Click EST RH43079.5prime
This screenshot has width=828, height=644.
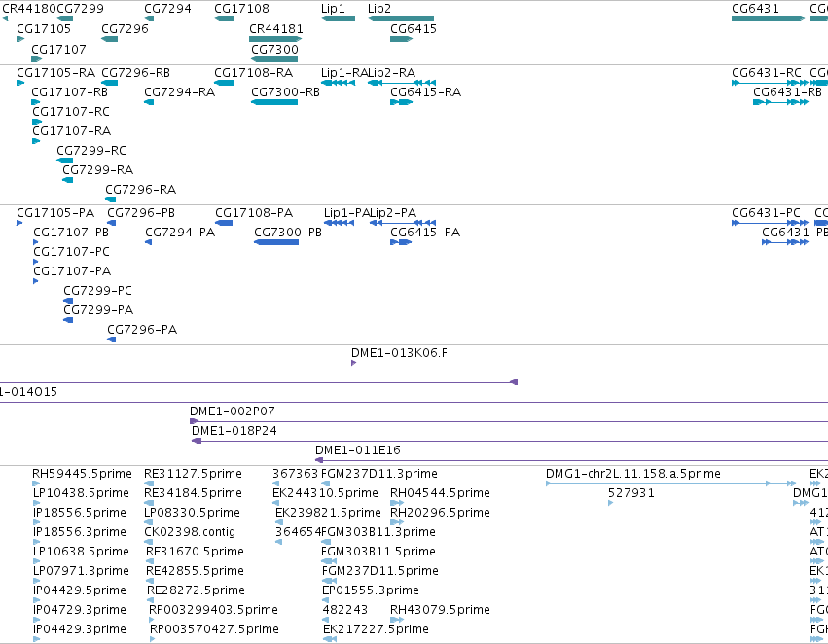(x=397, y=620)
